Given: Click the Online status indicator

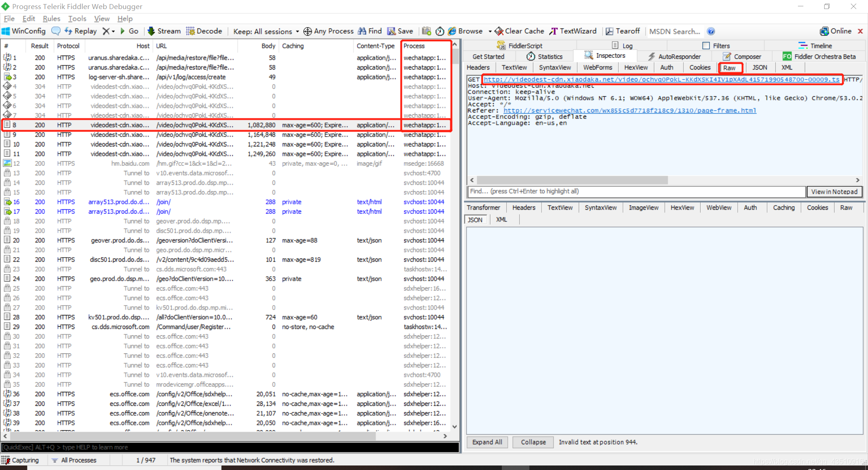Looking at the screenshot, I should click(x=835, y=31).
